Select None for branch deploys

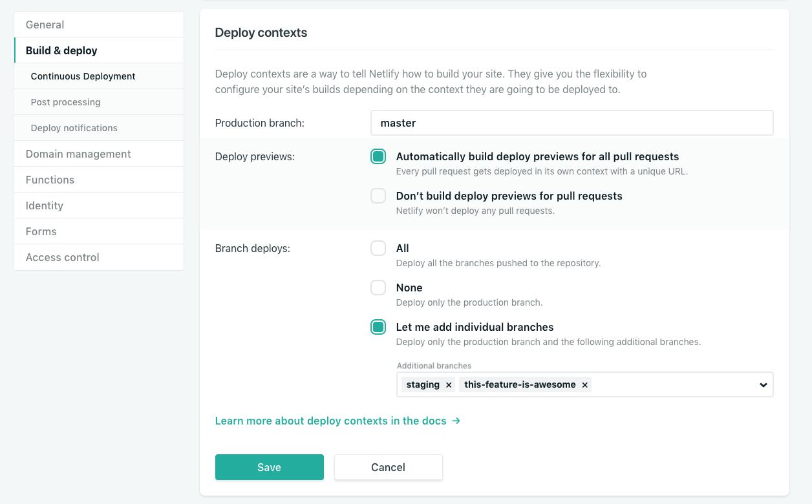(378, 288)
